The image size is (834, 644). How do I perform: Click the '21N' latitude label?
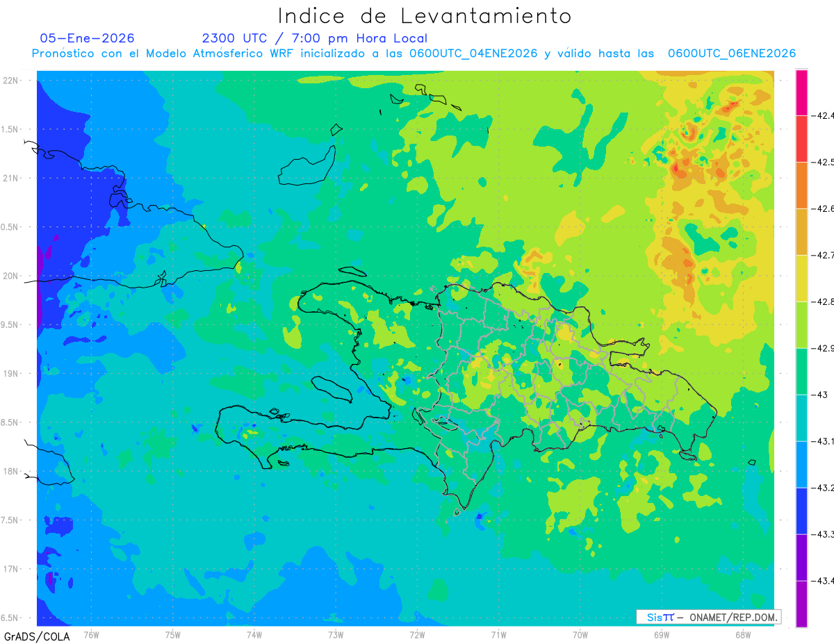11,178
